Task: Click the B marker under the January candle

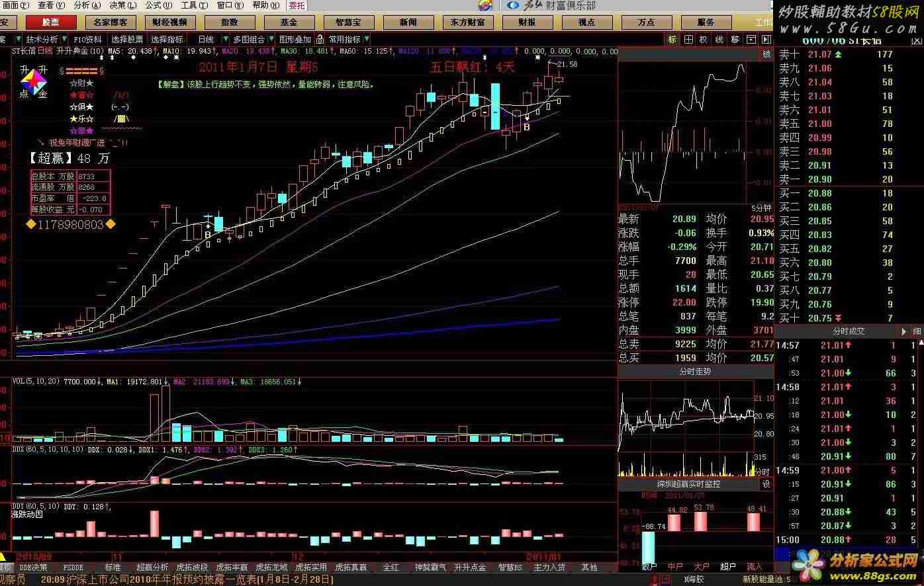Action: pyautogui.click(x=527, y=126)
